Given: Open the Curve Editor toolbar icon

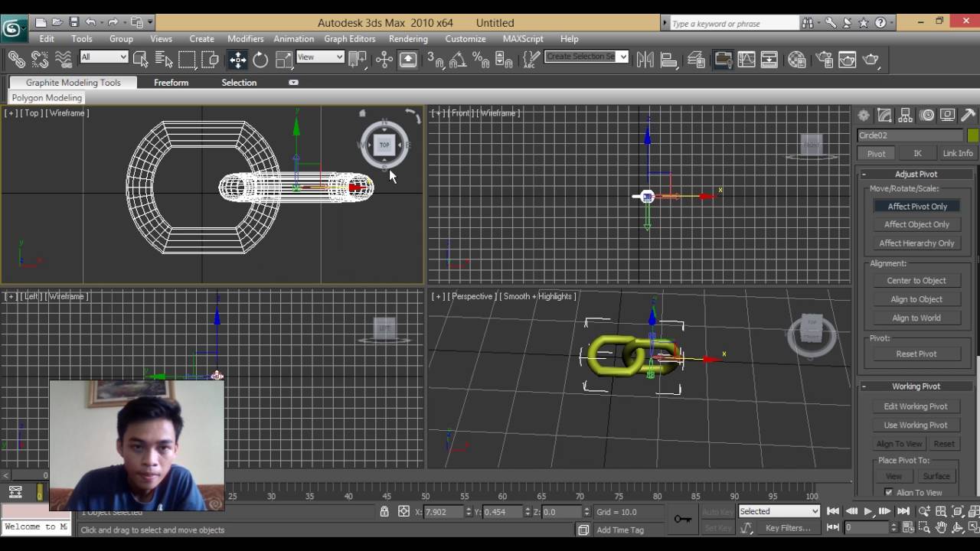Looking at the screenshot, I should 746,59.
